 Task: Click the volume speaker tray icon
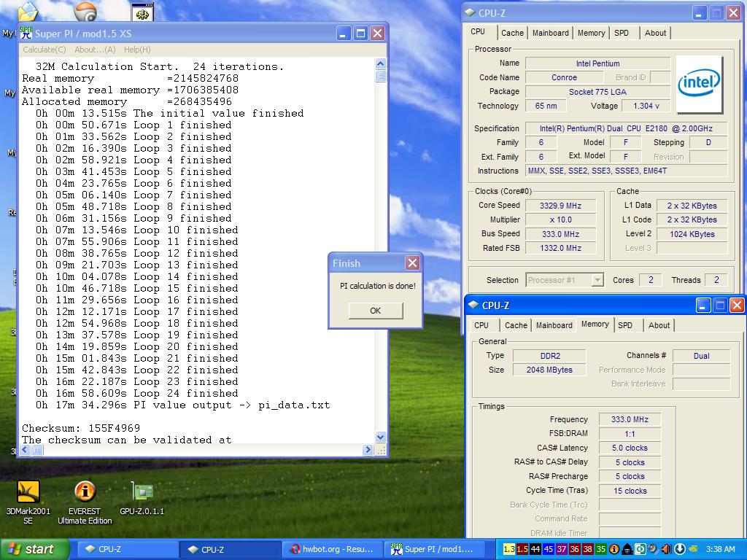click(x=667, y=549)
